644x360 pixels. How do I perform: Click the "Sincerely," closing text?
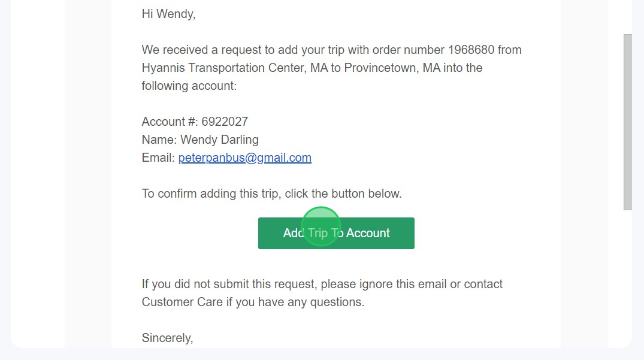[x=167, y=338]
